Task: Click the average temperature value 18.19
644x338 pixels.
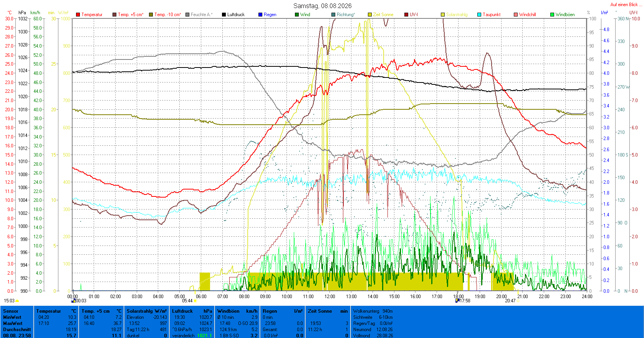Action: tap(71, 330)
